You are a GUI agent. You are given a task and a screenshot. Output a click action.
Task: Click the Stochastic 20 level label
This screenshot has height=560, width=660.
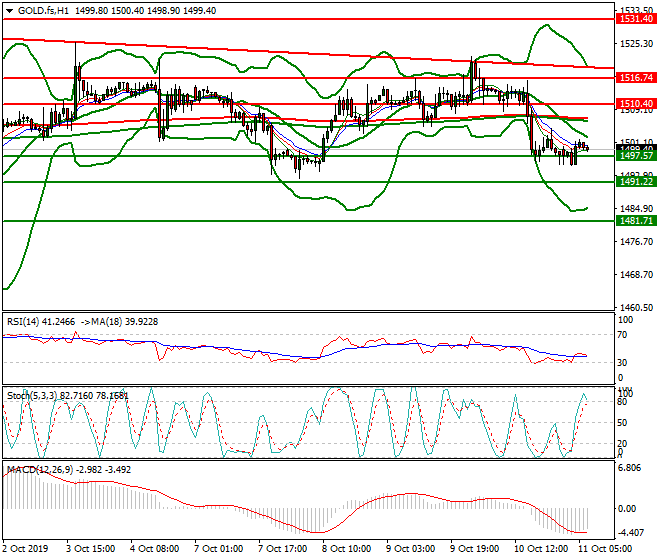[623, 443]
